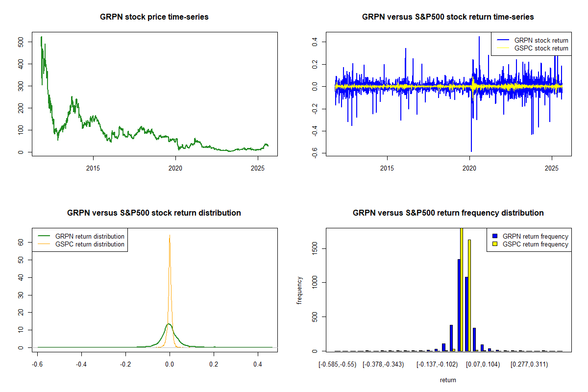Image resolution: width=588 pixels, height=392 pixels.
Task: Click the peak of the orange GSPC density curve
Action: click(x=170, y=235)
